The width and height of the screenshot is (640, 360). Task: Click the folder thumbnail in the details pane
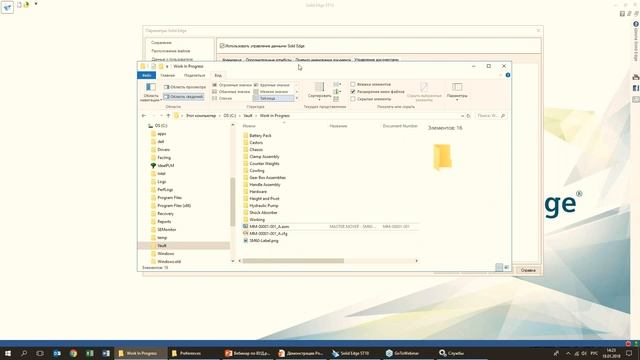click(x=442, y=156)
